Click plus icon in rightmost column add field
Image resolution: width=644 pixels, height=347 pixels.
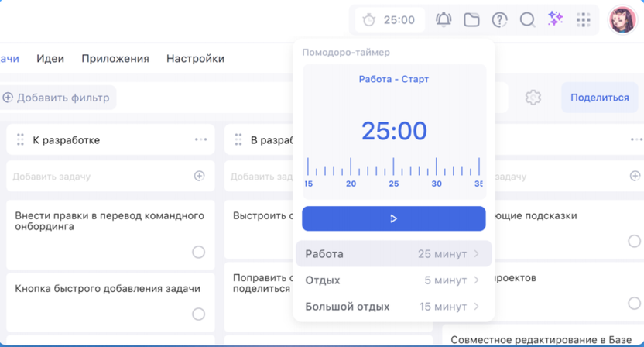(x=635, y=176)
